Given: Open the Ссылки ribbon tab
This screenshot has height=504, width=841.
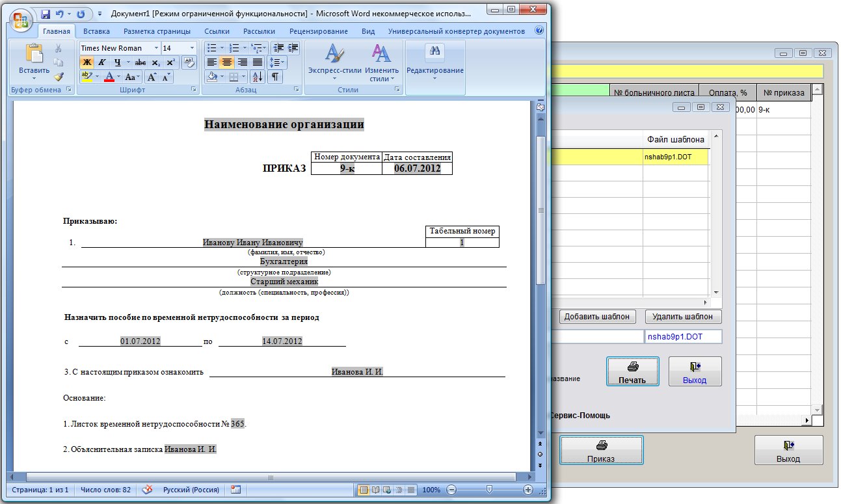Looking at the screenshot, I should click(217, 31).
